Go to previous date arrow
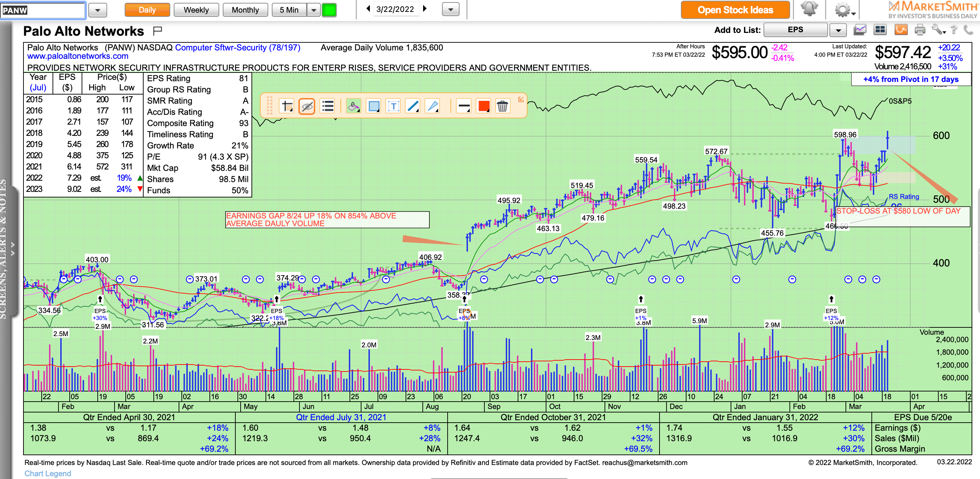This screenshot has height=479, width=980. coord(368,9)
